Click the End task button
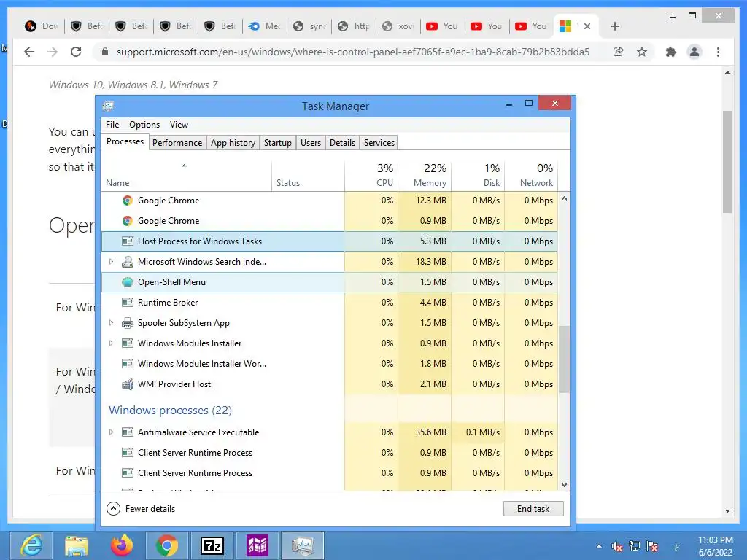Viewport: 747px width, 560px height. 533,508
